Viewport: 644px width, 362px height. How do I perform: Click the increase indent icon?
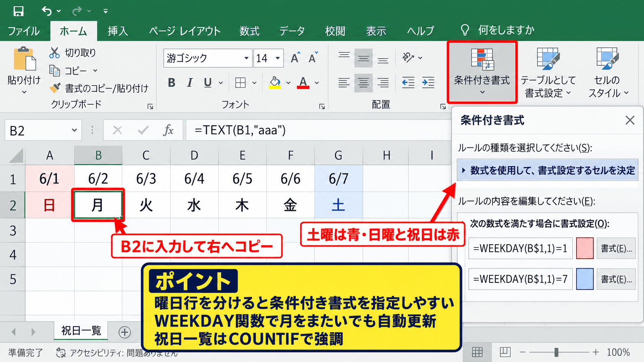(x=428, y=83)
